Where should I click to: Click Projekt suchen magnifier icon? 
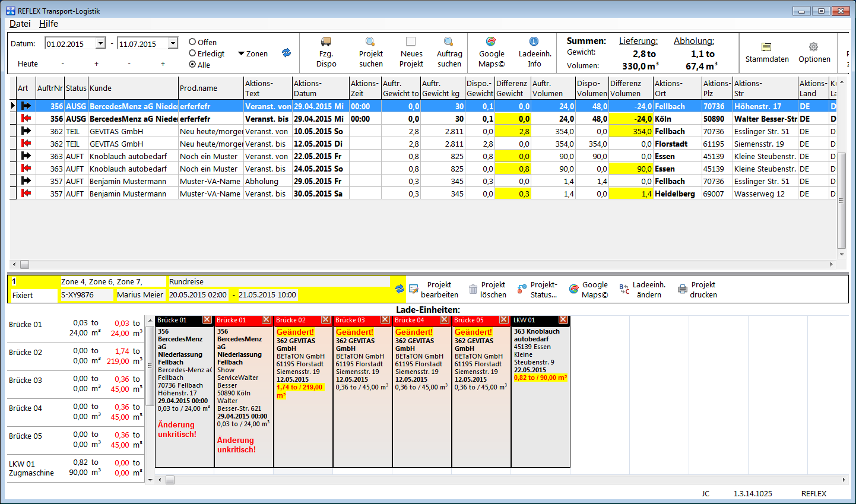click(x=370, y=42)
